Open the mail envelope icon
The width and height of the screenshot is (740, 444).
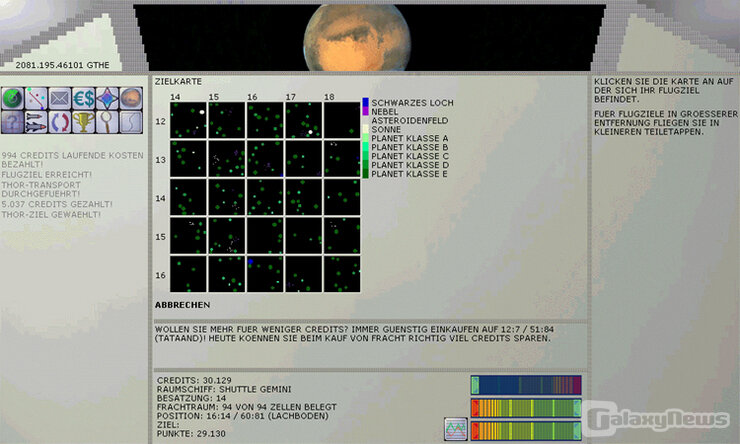(x=60, y=99)
